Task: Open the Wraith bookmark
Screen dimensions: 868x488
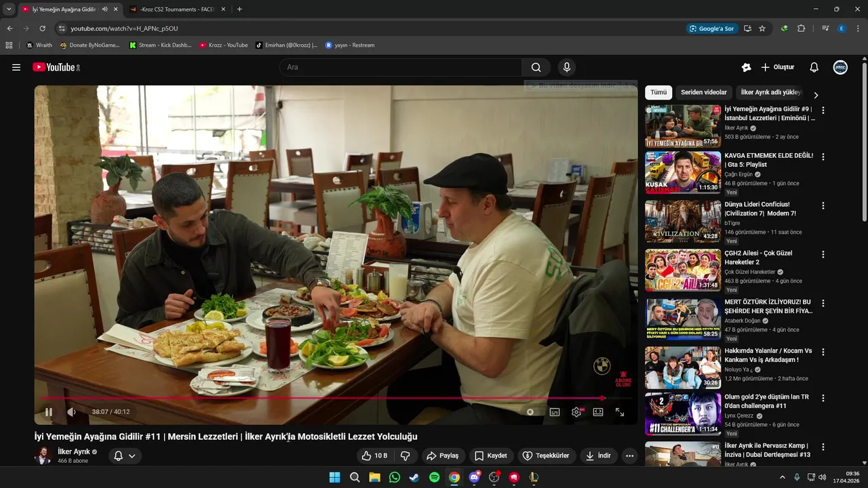Action: pyautogui.click(x=39, y=45)
